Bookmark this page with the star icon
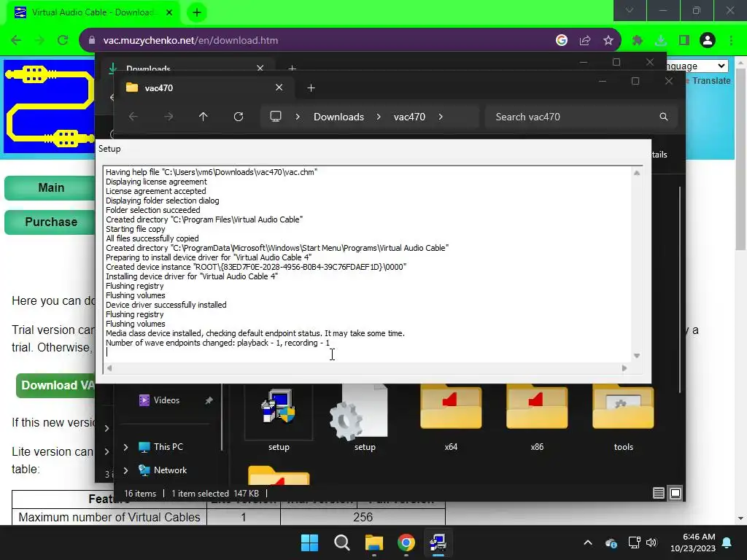Image resolution: width=747 pixels, height=560 pixels. (x=608, y=41)
